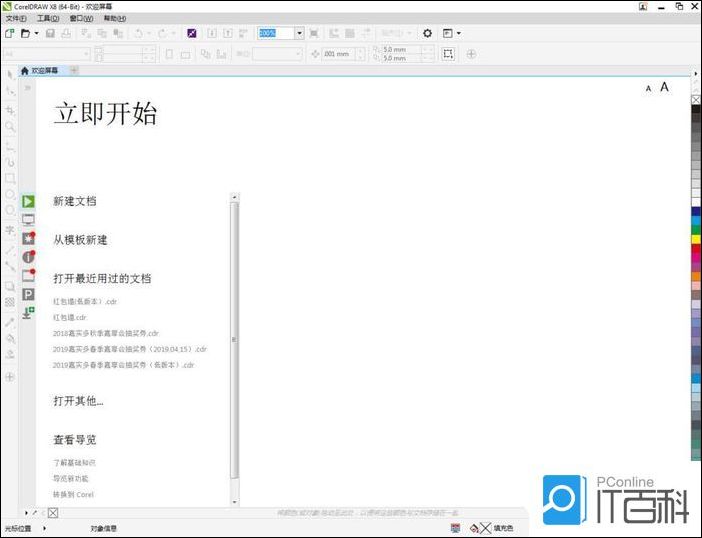Select the Pick tool in toolbox
This screenshot has width=702, height=538.
coord(10,74)
